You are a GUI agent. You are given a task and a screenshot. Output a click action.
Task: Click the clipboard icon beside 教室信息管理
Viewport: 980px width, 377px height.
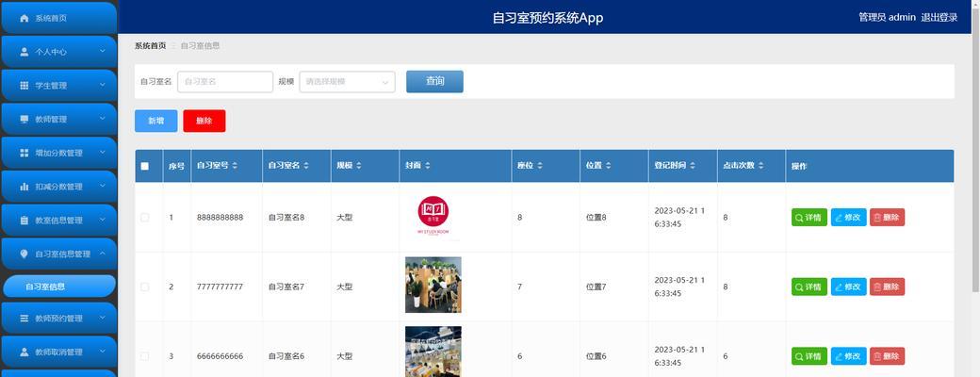[24, 221]
